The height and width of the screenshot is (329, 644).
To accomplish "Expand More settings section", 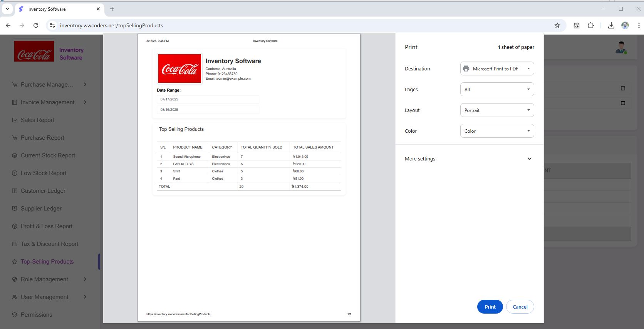I will [x=468, y=159].
